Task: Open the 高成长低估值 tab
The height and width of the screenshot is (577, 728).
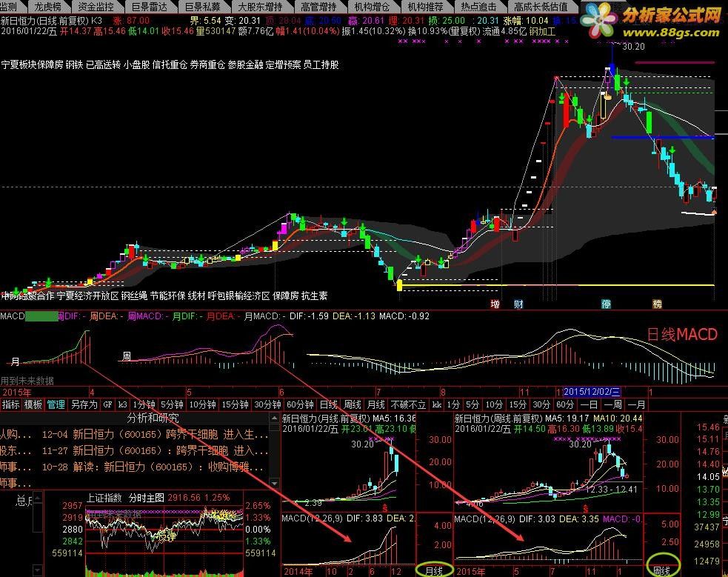Action: pyautogui.click(x=541, y=7)
